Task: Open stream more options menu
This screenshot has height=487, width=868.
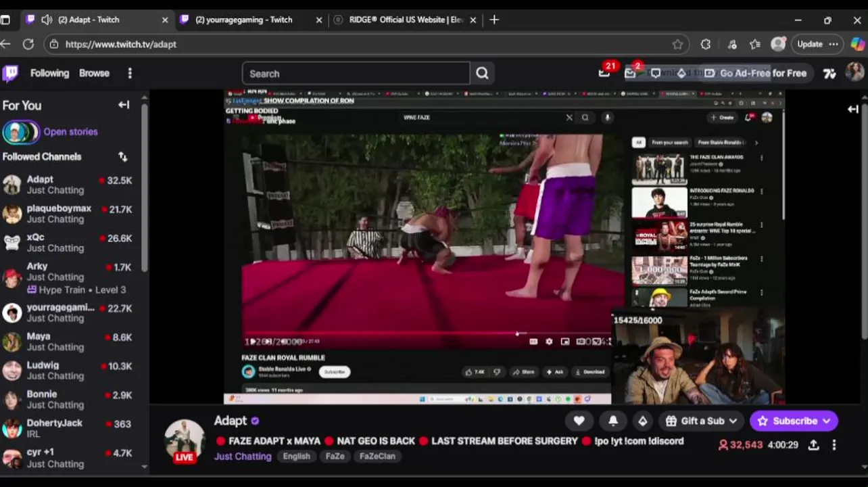Action: pos(834,444)
